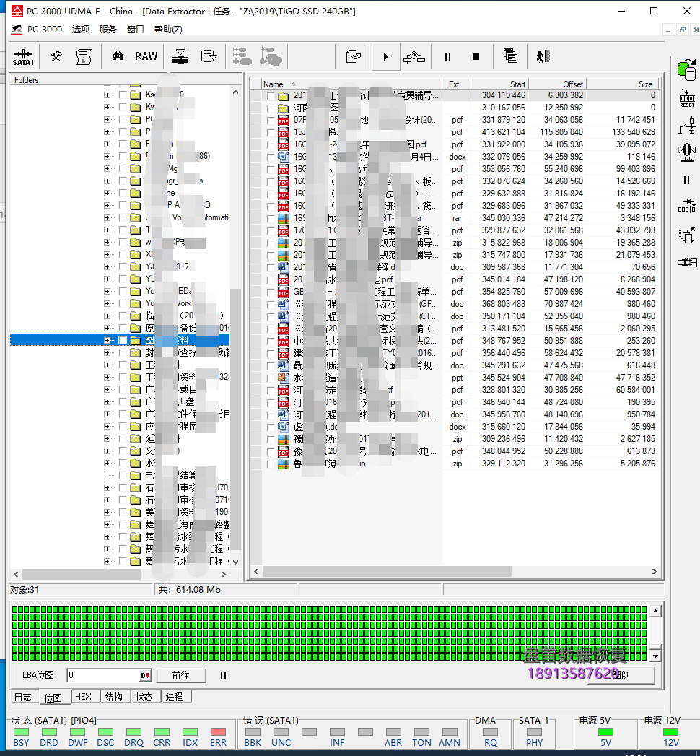Switch to the 状态 tab
Image resolution: width=700 pixels, height=756 pixels.
[144, 697]
